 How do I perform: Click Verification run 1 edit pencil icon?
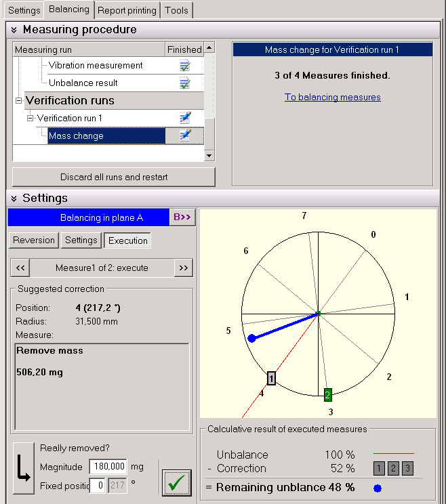pyautogui.click(x=185, y=118)
